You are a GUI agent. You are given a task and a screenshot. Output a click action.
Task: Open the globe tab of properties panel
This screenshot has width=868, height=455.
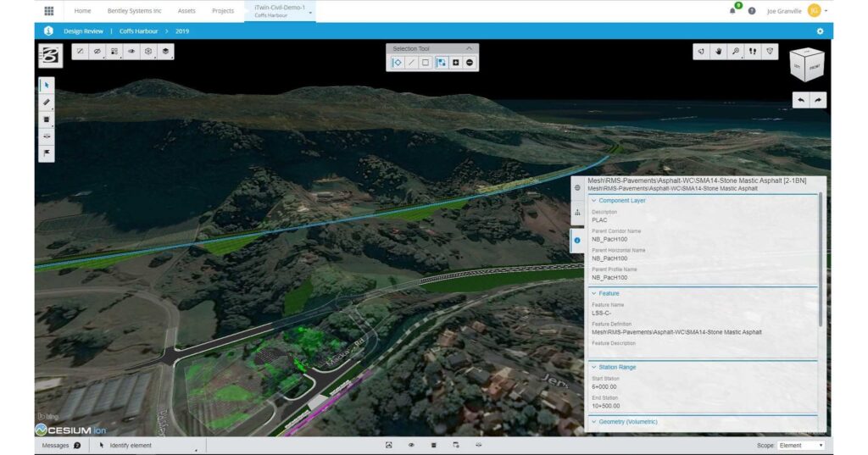pos(577,187)
